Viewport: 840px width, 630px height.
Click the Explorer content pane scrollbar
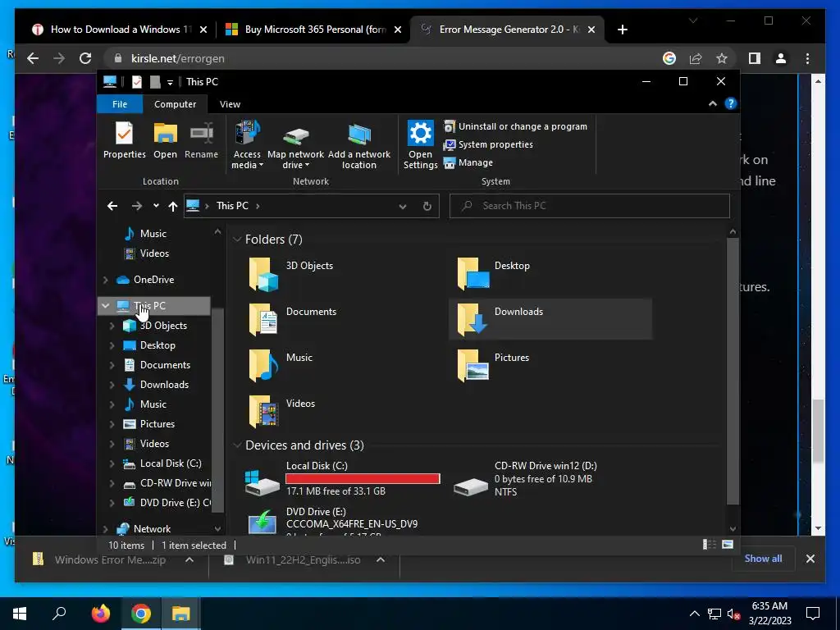click(x=733, y=371)
